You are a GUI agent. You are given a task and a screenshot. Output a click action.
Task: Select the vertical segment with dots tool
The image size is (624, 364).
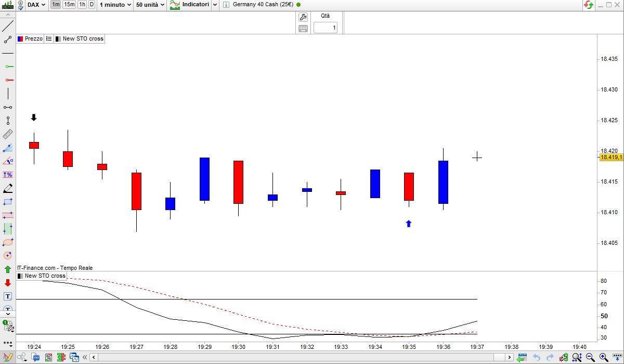(x=8, y=121)
